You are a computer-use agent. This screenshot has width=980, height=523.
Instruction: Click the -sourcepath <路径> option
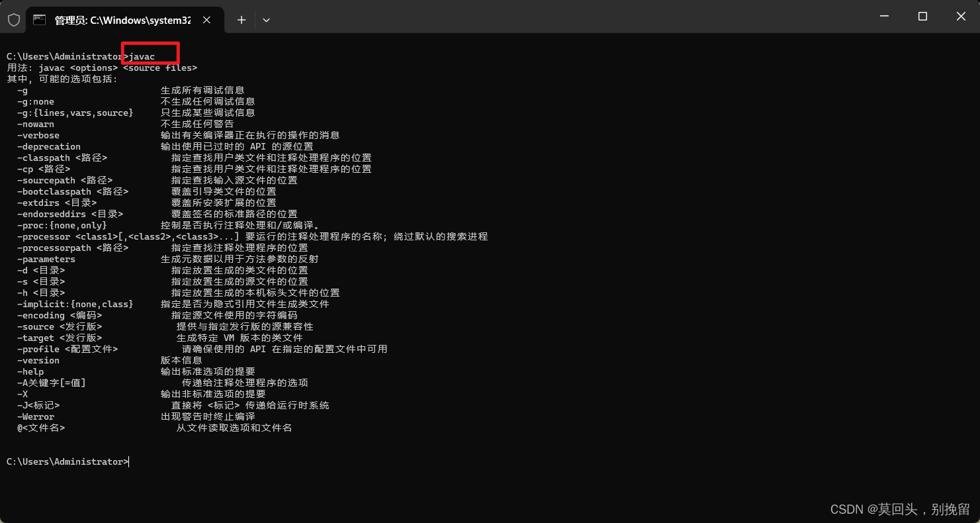pyautogui.click(x=65, y=181)
